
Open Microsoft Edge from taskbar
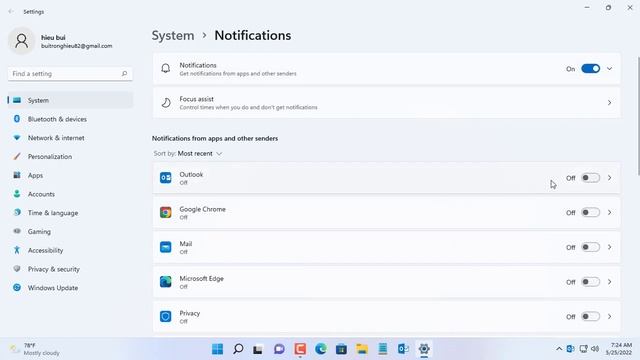(321, 349)
